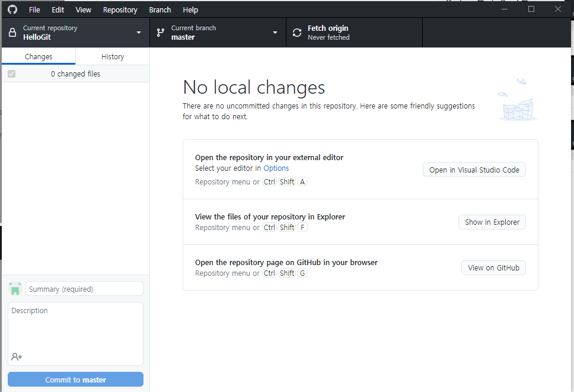
Task: Click the View on GitHub button
Action: [493, 268]
